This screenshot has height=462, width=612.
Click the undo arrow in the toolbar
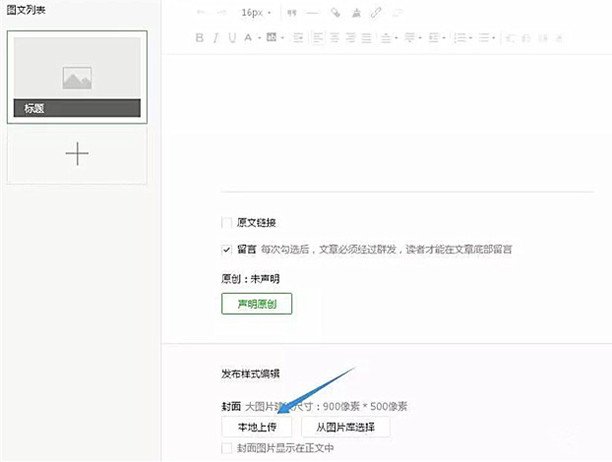click(x=201, y=12)
